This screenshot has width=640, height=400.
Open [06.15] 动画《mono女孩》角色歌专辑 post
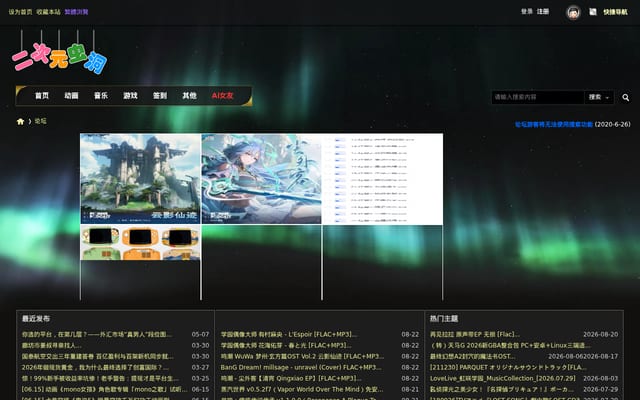click(x=104, y=389)
